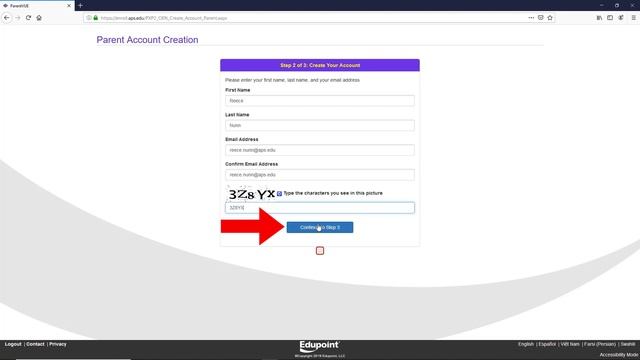
Task: Open the new tab plus button
Action: pos(80,6)
